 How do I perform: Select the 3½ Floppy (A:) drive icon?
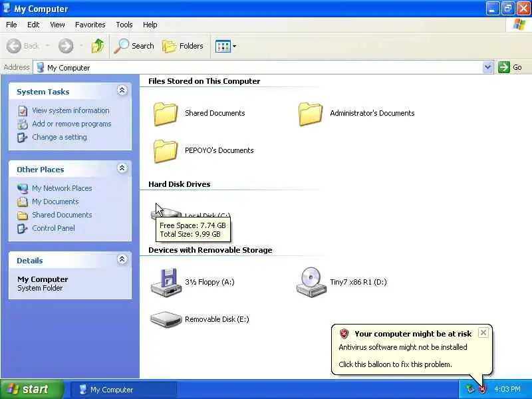166,282
